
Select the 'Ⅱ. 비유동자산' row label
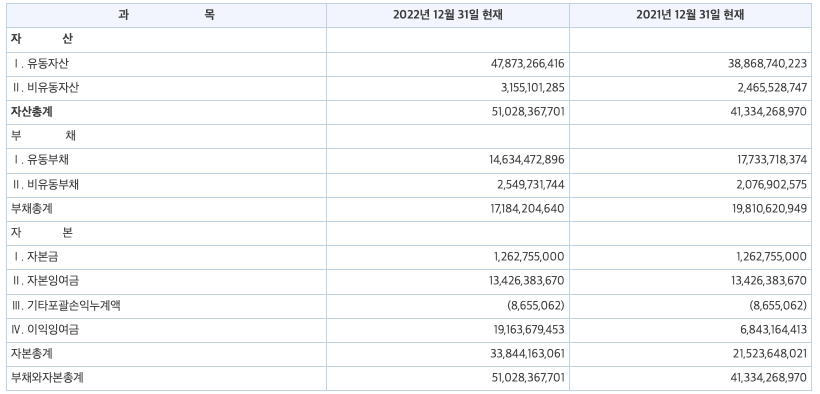45,88
